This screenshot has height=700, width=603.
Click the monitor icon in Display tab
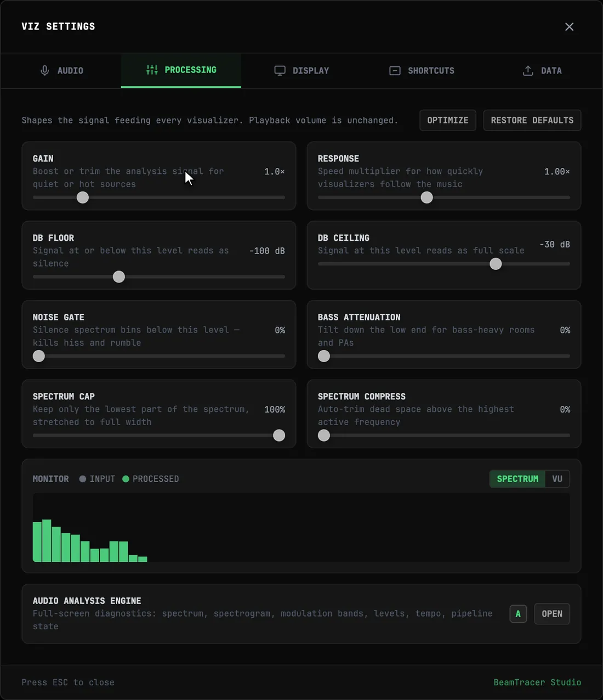[280, 70]
